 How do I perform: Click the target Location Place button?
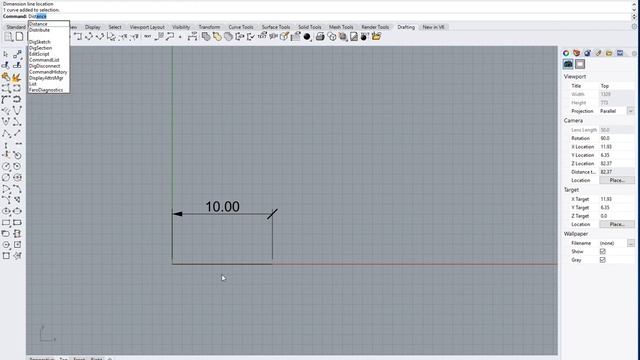pyautogui.click(x=617, y=224)
